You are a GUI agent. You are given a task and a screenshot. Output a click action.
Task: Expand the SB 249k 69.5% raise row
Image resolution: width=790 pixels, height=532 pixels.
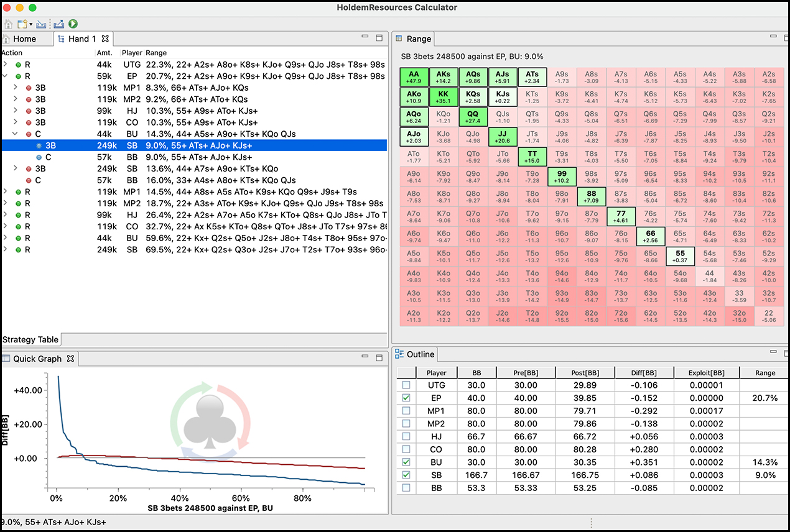(x=6, y=250)
